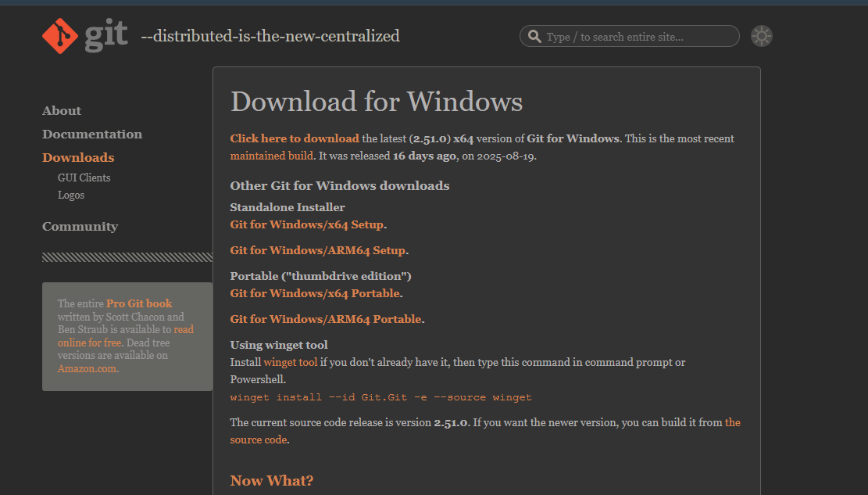The width and height of the screenshot is (868, 495).
Task: Focus the site search field
Action: click(630, 36)
